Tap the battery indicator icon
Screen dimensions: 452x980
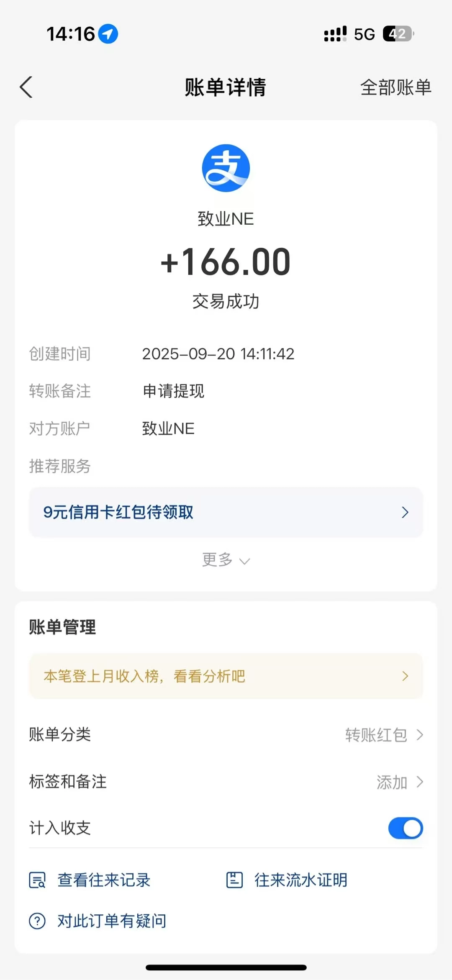click(398, 34)
